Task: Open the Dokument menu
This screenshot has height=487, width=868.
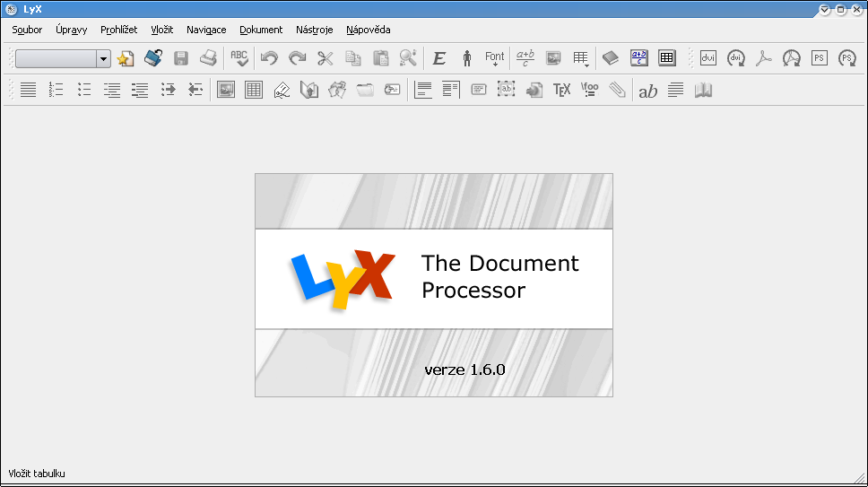Action: (x=261, y=30)
